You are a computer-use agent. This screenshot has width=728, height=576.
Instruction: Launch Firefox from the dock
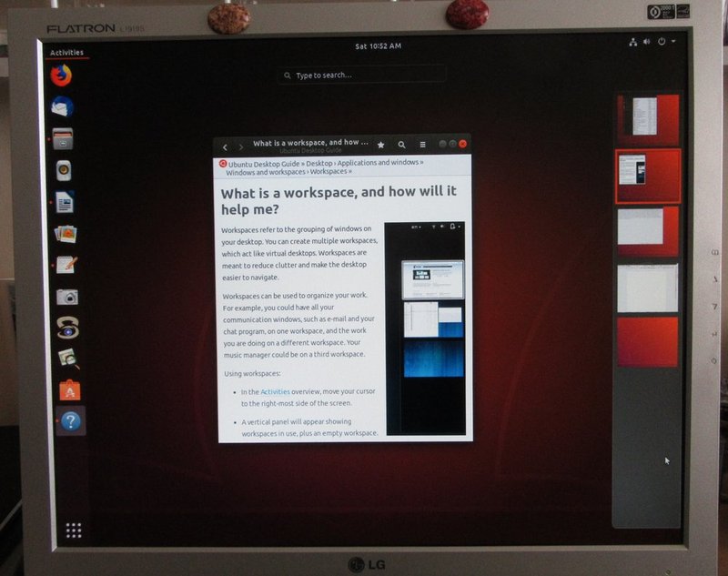(62, 76)
